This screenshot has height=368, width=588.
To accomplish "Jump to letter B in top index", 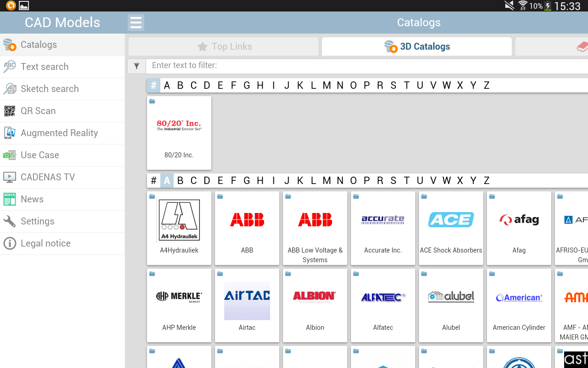I will click(x=180, y=85).
